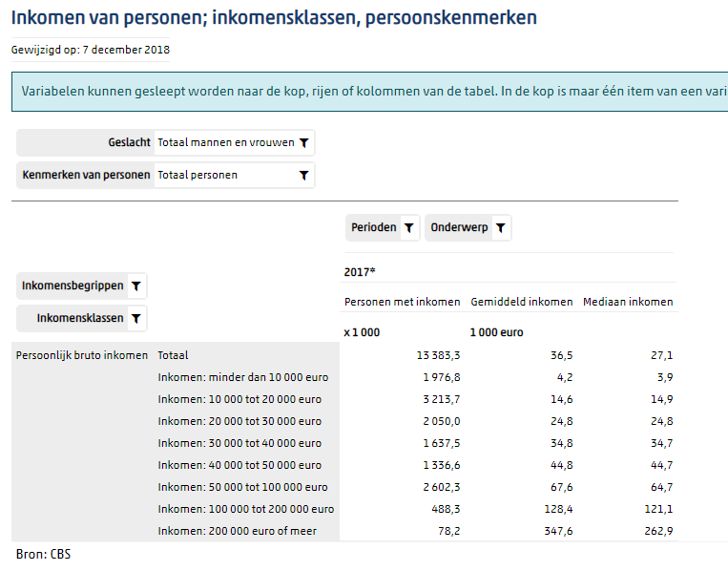
Task: Select the Onderwerp variable button
Action: [x=461, y=228]
